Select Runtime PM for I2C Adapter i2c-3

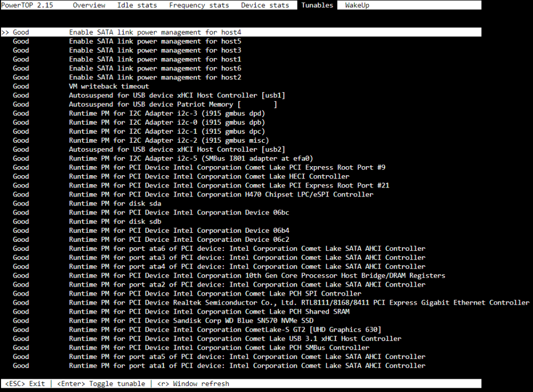pyautogui.click(x=241, y=113)
